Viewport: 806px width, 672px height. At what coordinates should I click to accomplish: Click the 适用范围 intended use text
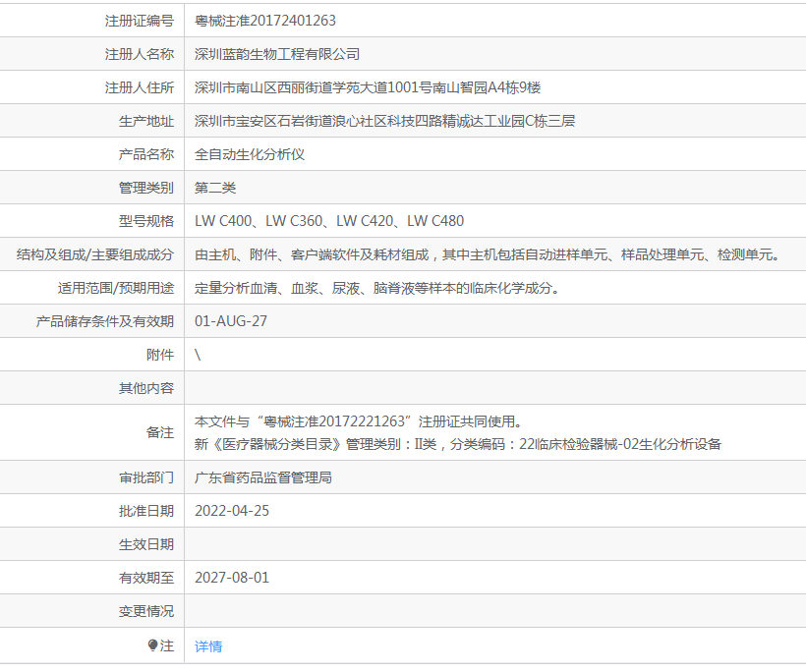click(x=377, y=288)
